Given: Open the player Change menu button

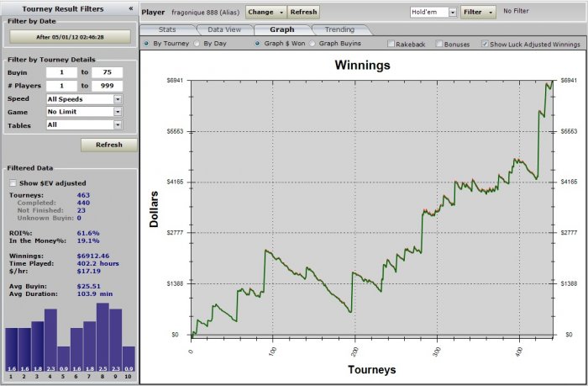Looking at the screenshot, I should pyautogui.click(x=266, y=12).
